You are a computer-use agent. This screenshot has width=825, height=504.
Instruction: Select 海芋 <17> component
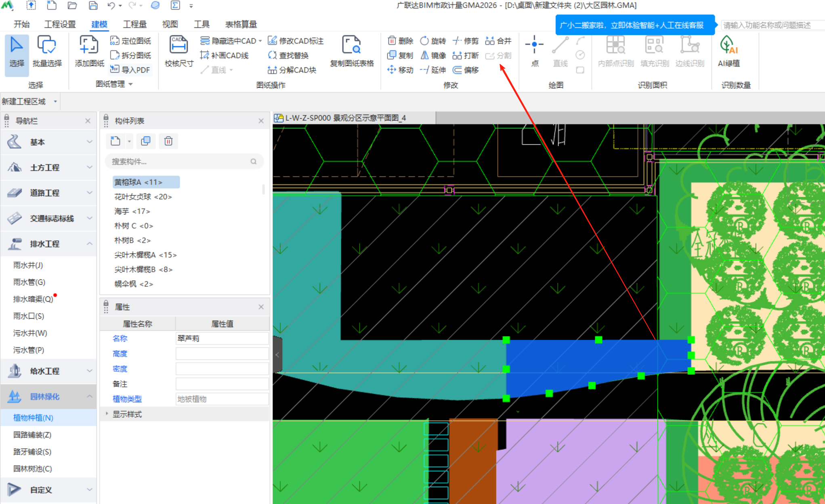point(132,211)
